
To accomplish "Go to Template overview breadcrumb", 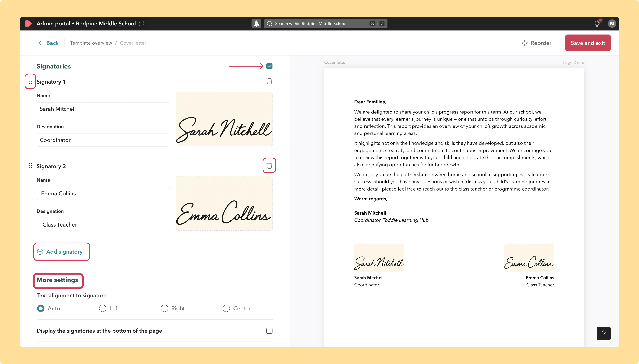I will 91,43.
